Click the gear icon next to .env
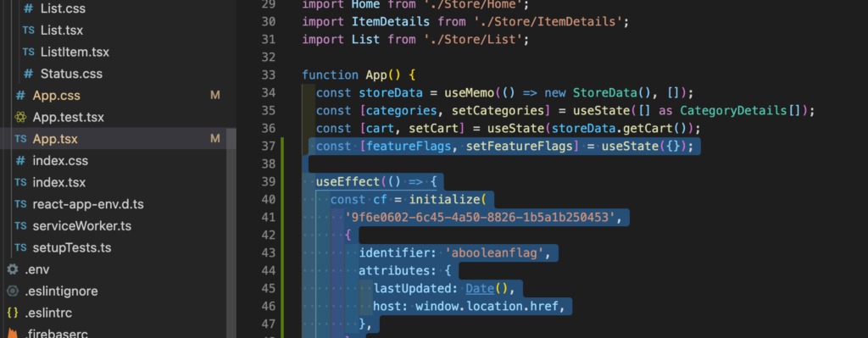Screen dimensions: 868x338 click(x=12, y=269)
